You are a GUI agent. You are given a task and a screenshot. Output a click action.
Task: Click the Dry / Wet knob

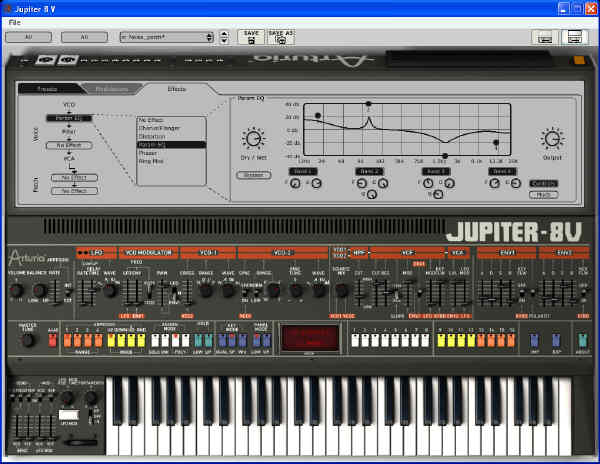(x=253, y=138)
